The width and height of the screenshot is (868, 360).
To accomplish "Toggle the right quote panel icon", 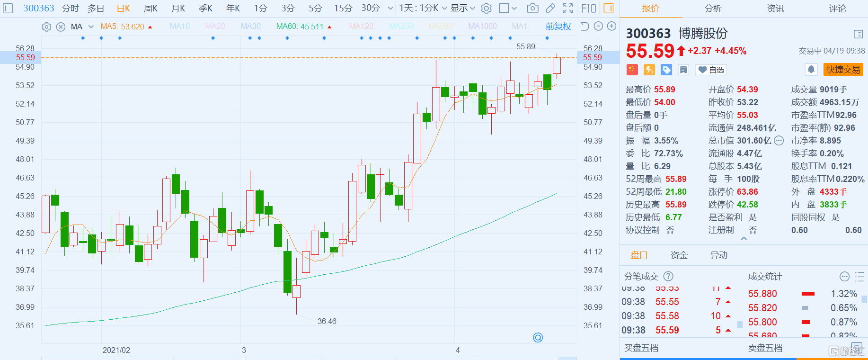I will point(609,8).
